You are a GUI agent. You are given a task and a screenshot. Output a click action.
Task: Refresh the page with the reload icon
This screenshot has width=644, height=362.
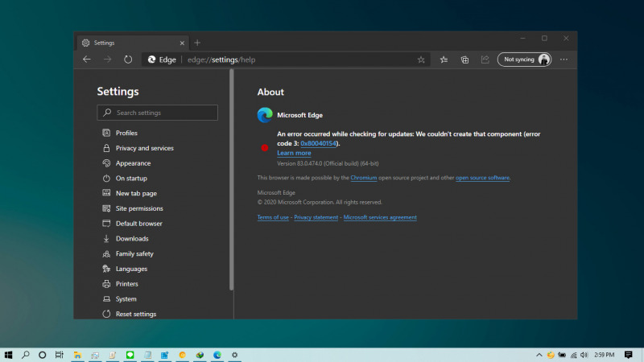128,60
